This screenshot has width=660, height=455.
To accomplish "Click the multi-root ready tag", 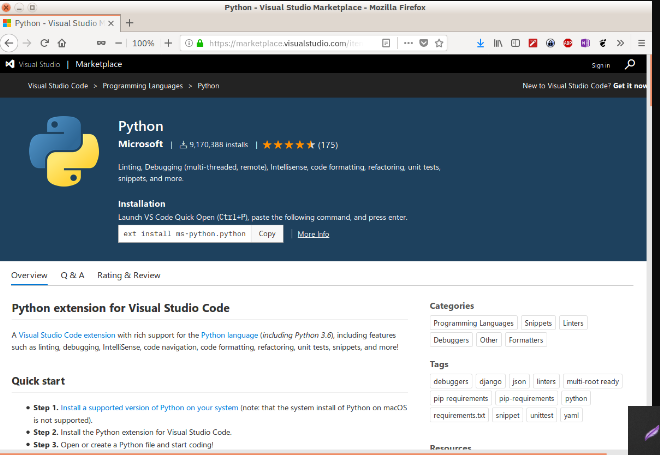I will [593, 381].
